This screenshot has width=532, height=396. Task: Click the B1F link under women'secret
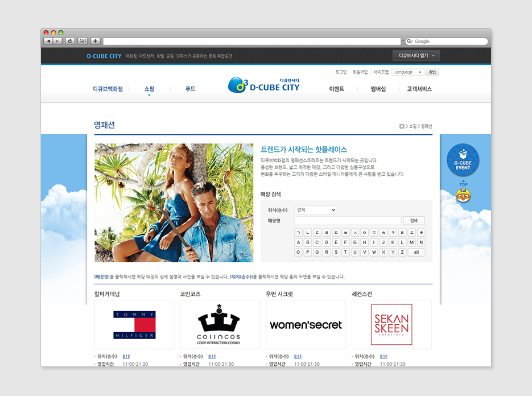pos(298,357)
